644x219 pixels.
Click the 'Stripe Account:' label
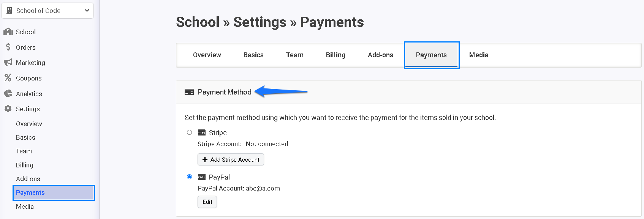[x=220, y=144]
